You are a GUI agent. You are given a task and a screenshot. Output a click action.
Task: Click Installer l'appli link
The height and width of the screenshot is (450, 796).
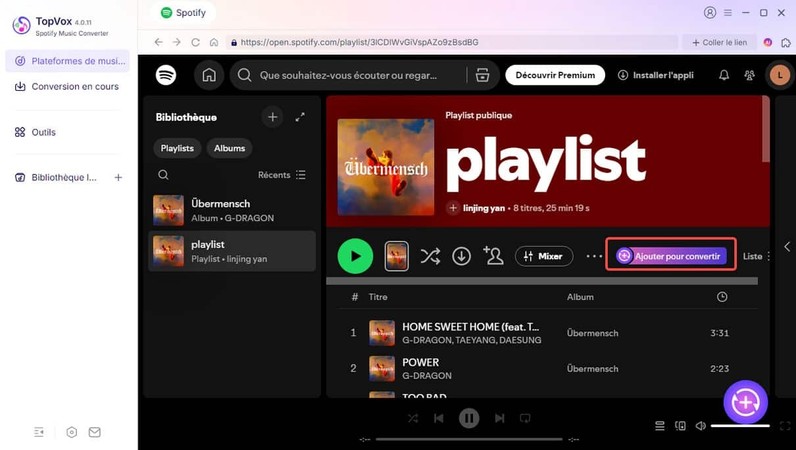click(x=655, y=75)
